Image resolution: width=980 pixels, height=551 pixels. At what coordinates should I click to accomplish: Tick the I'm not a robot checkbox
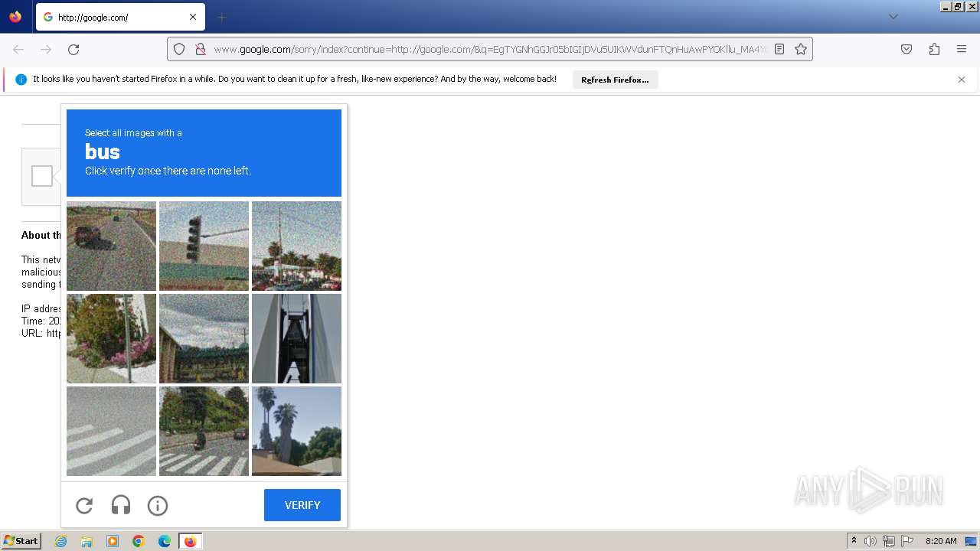coord(42,176)
